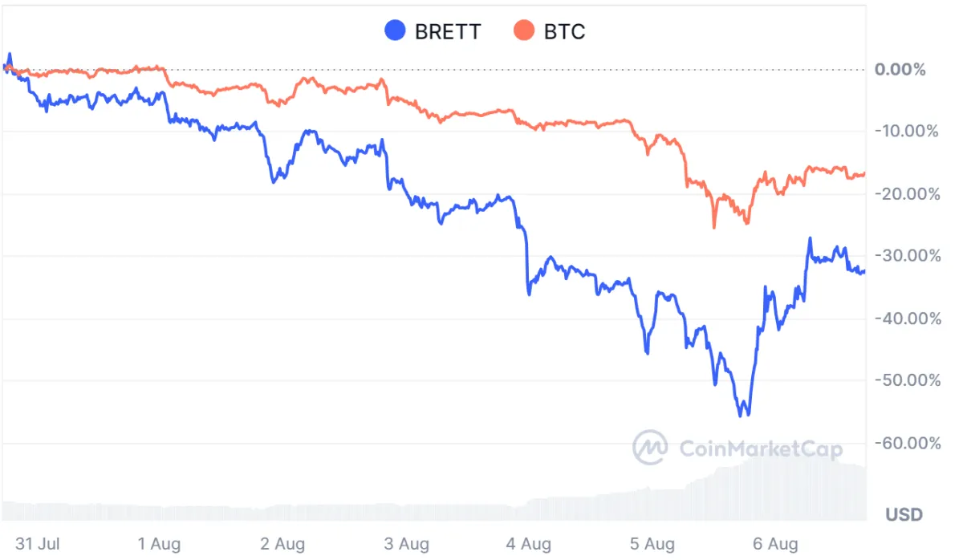963x560 pixels.
Task: Open the CoinMarketCap watermark text link
Action: (x=761, y=448)
